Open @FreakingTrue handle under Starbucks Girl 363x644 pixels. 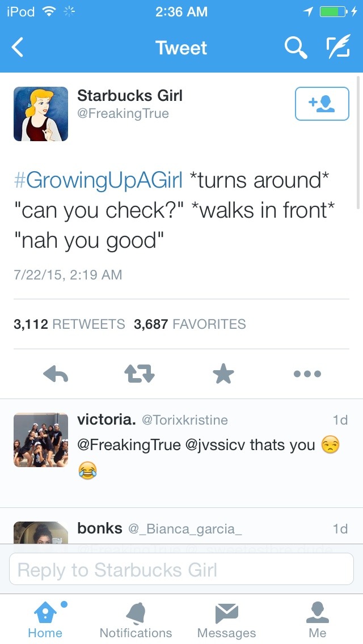(123, 113)
